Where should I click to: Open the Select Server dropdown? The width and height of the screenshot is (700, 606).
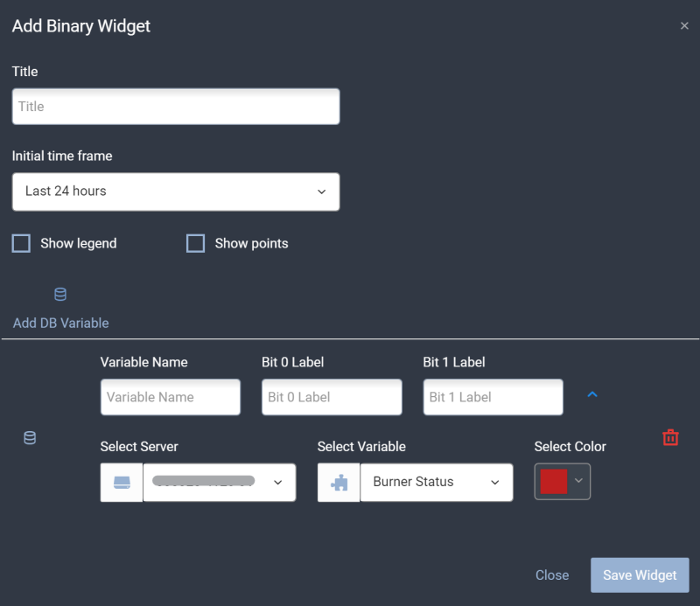pos(219,482)
